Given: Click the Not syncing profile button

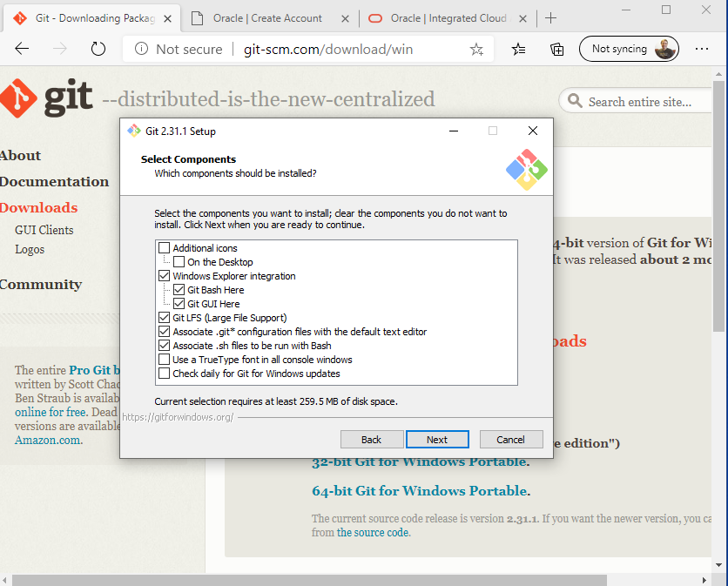Looking at the screenshot, I should click(628, 50).
